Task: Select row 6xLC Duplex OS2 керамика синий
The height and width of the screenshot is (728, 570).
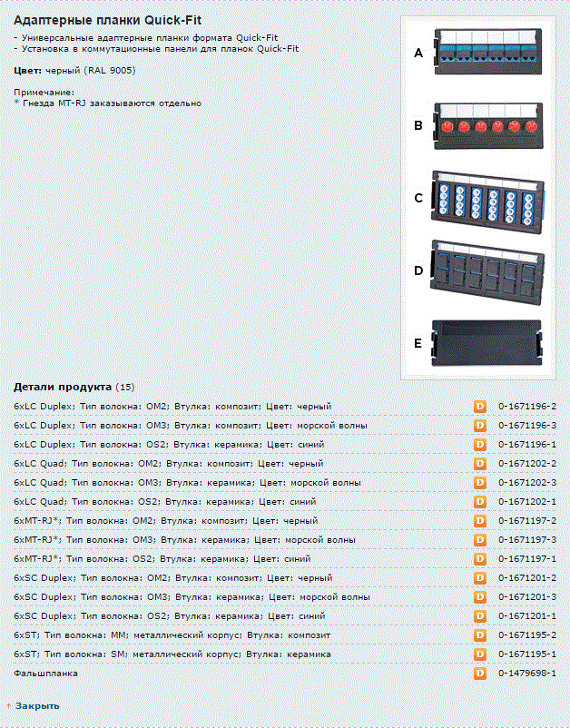Action: [169, 444]
